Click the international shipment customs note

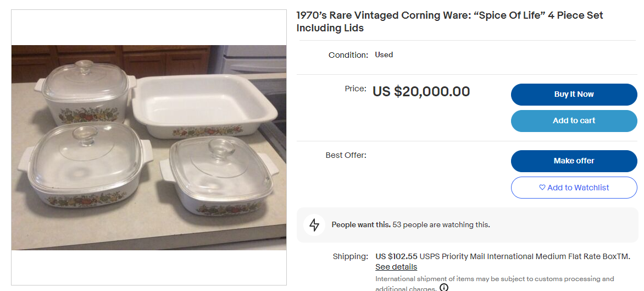coord(495,279)
